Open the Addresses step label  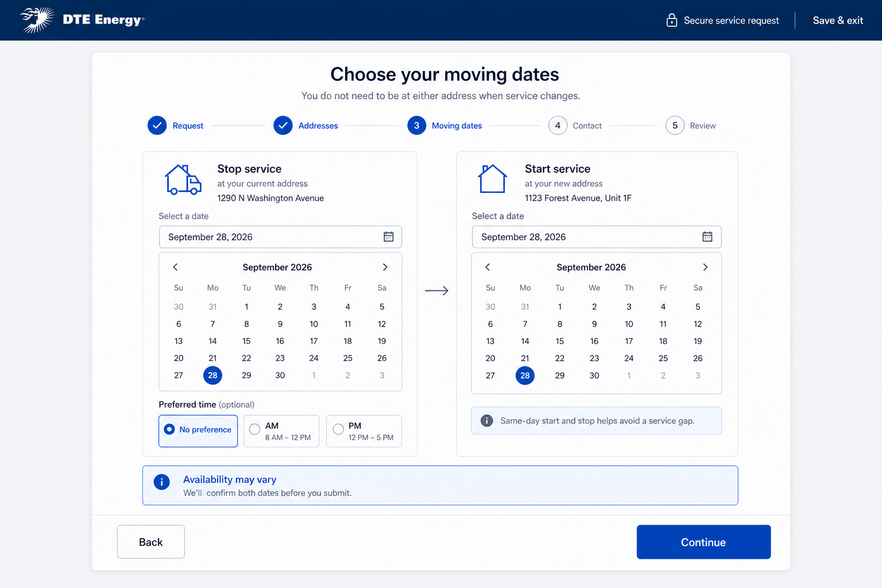pyautogui.click(x=318, y=126)
